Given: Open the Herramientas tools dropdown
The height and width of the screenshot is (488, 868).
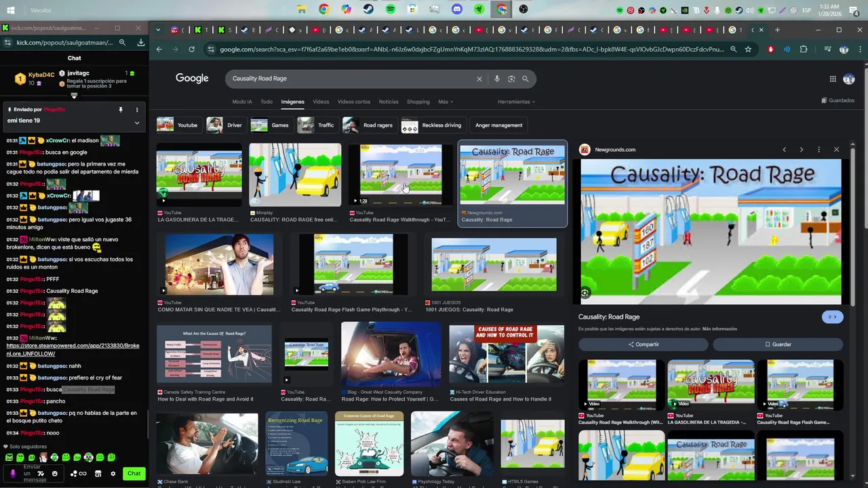Looking at the screenshot, I should coord(516,102).
